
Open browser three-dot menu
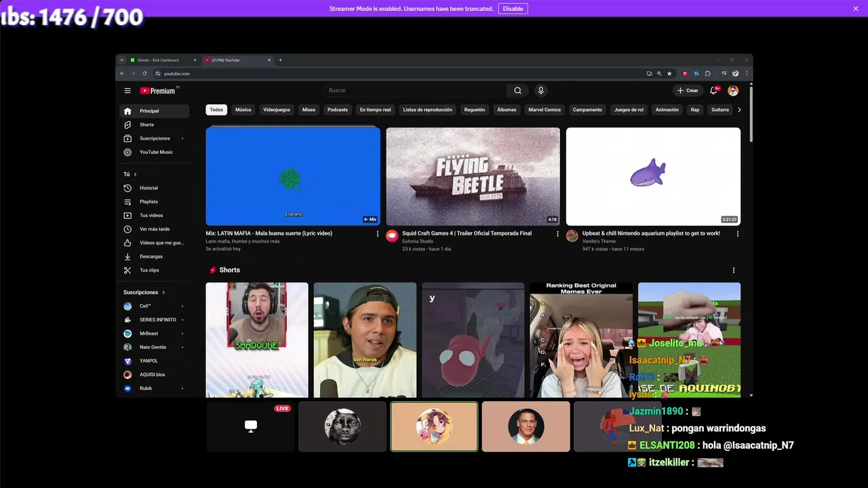[747, 73]
